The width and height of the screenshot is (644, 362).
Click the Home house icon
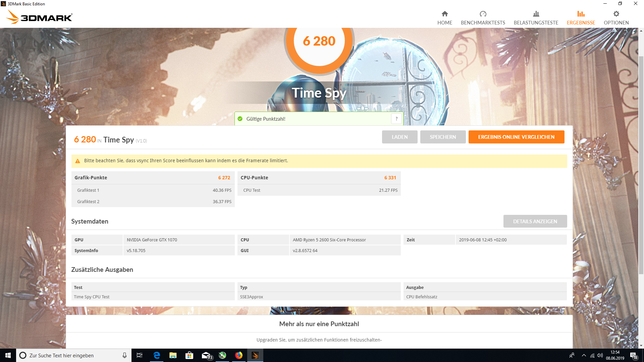tap(445, 14)
